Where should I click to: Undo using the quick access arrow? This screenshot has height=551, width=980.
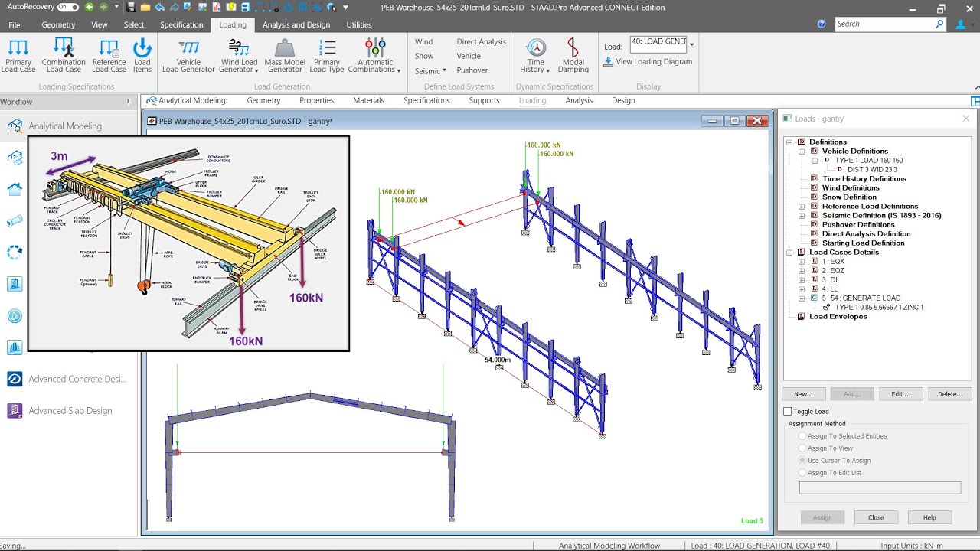tap(160, 8)
